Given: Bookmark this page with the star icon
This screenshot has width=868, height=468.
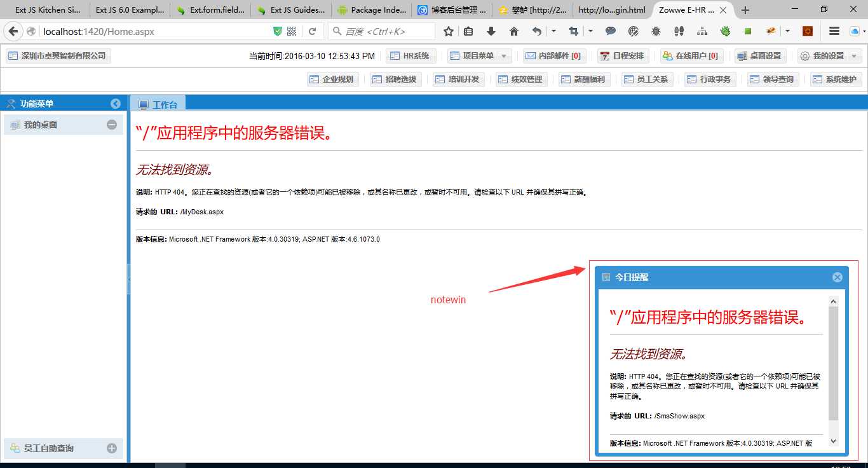Looking at the screenshot, I should click(449, 31).
